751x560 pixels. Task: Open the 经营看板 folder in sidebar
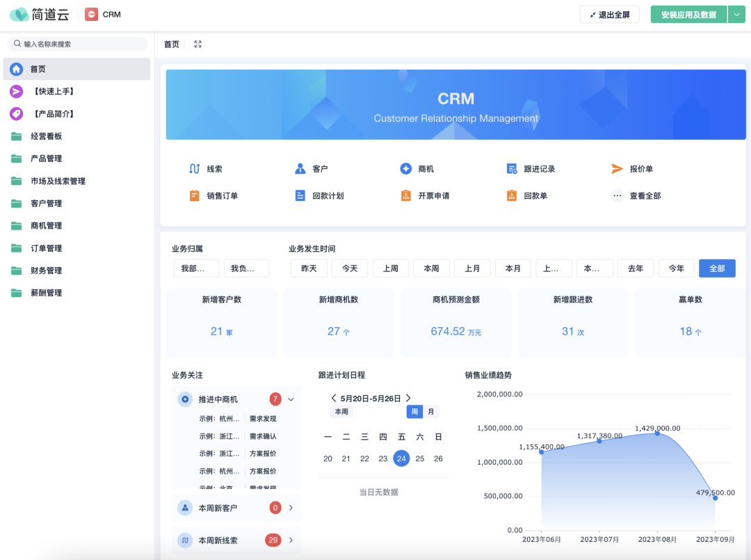point(47,136)
